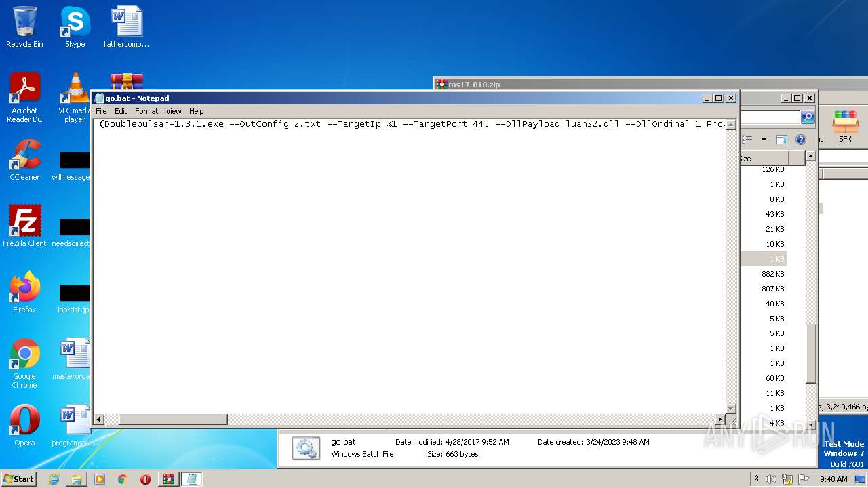
Task: Open CCleaner desktop icon
Action: (x=24, y=161)
